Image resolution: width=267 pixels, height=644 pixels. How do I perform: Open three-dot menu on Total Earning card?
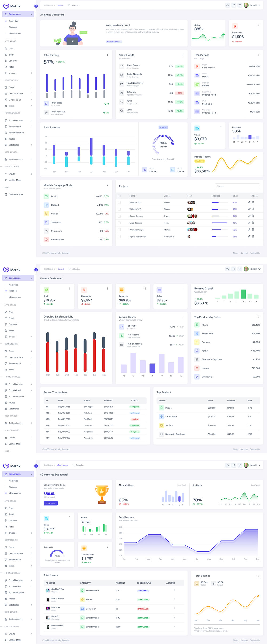click(108, 55)
